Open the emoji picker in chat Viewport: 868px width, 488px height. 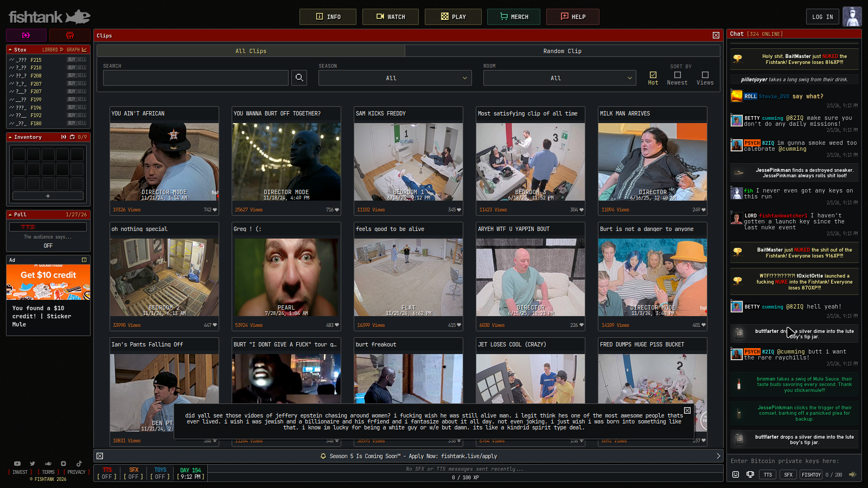coord(736,474)
